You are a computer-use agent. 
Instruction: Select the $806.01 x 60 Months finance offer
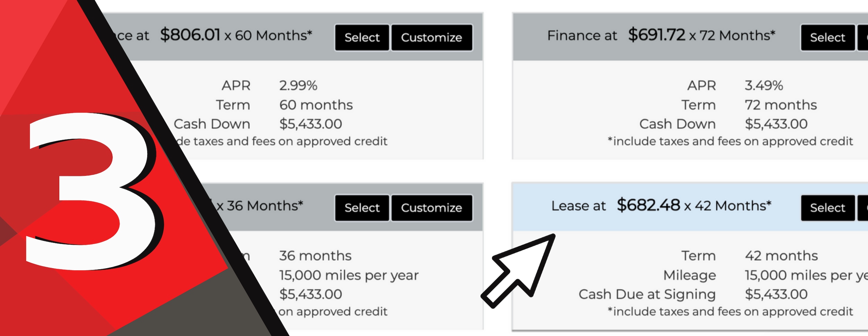[x=362, y=38]
